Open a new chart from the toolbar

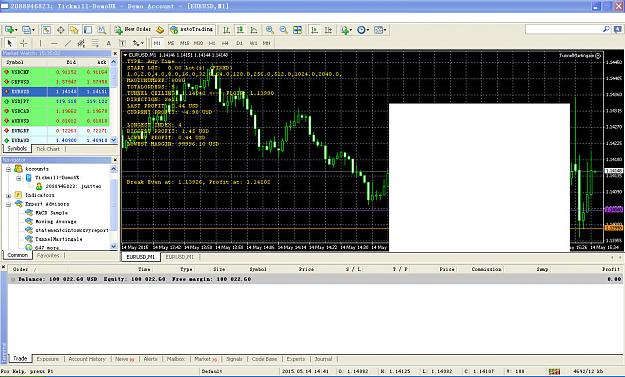[9, 30]
